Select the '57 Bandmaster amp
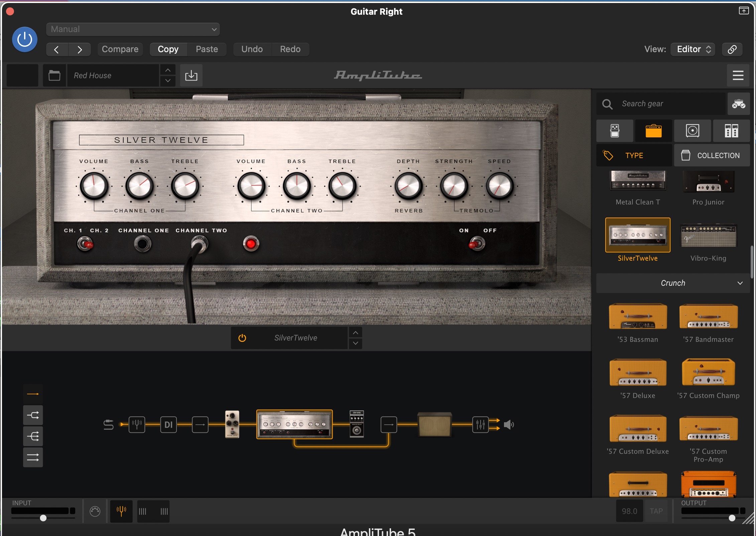Viewport: 756px width, 536px height. pyautogui.click(x=708, y=322)
